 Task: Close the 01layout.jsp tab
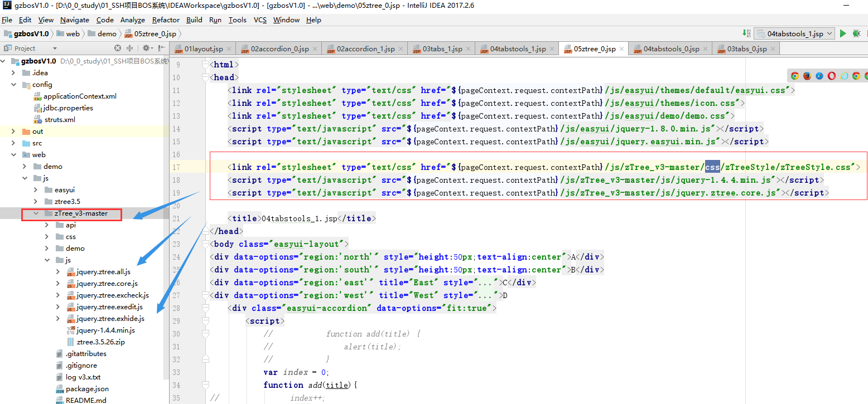(229, 49)
